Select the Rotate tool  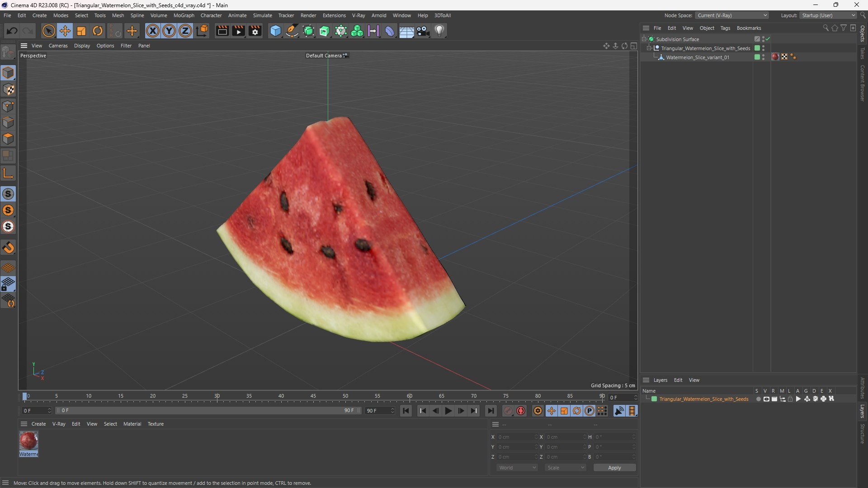(98, 31)
